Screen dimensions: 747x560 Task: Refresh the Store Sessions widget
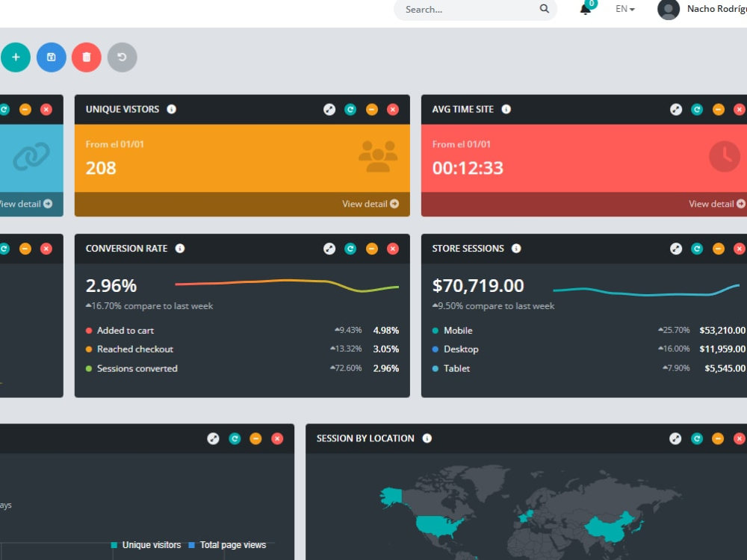pyautogui.click(x=697, y=249)
